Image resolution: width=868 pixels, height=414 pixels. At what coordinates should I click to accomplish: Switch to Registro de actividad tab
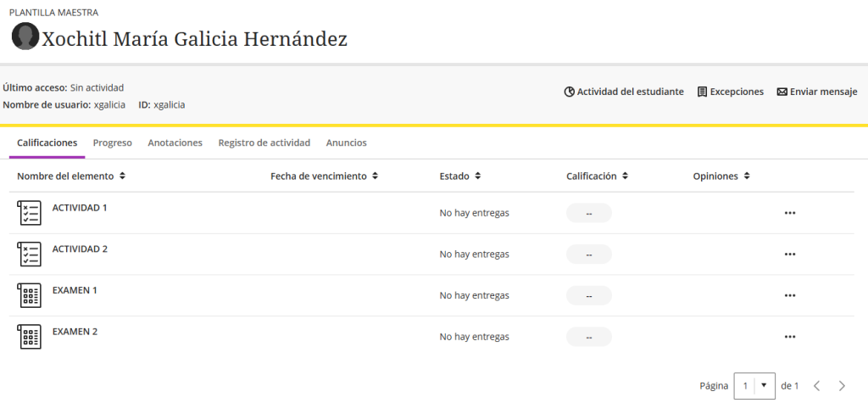coord(264,143)
